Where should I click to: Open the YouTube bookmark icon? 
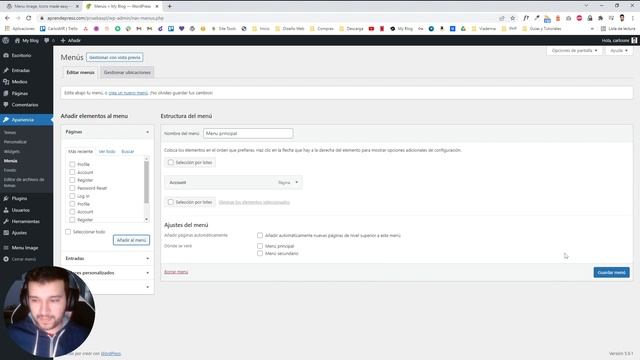coord(371,29)
